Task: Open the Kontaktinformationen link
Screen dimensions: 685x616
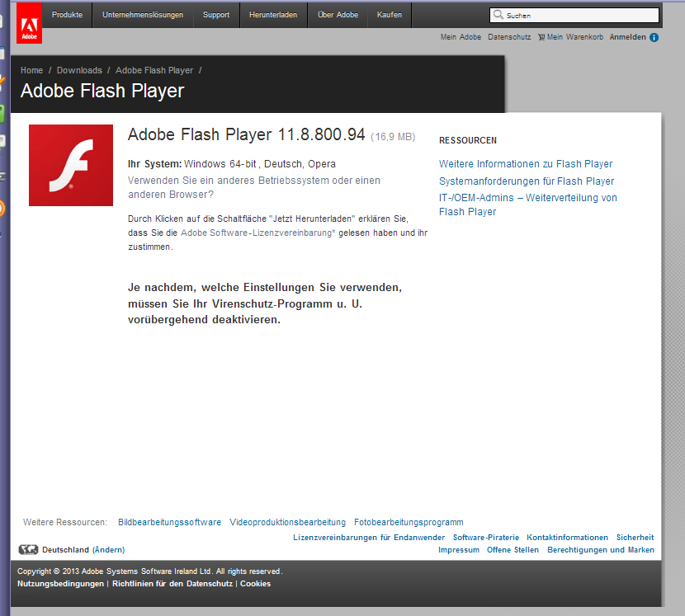Action: click(x=567, y=538)
